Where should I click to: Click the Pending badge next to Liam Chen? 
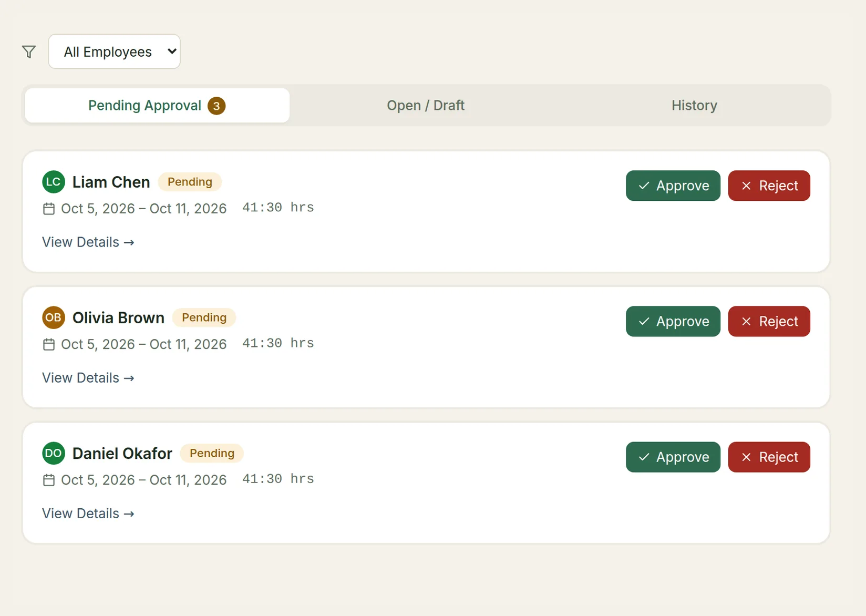point(190,182)
